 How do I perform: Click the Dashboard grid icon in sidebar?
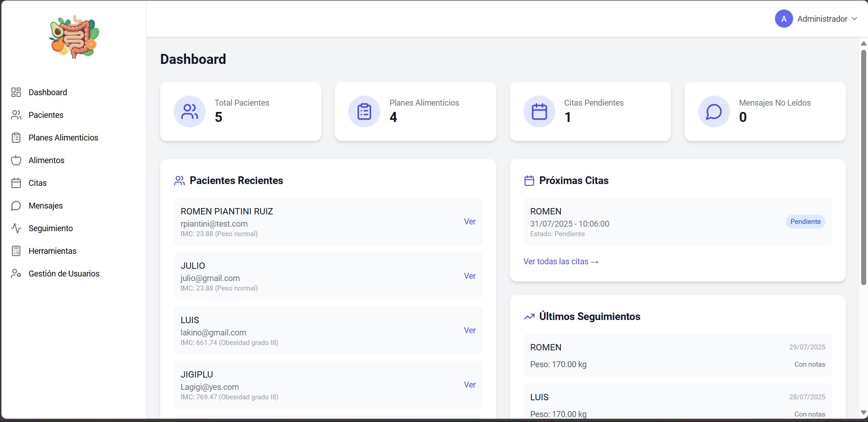[16, 92]
